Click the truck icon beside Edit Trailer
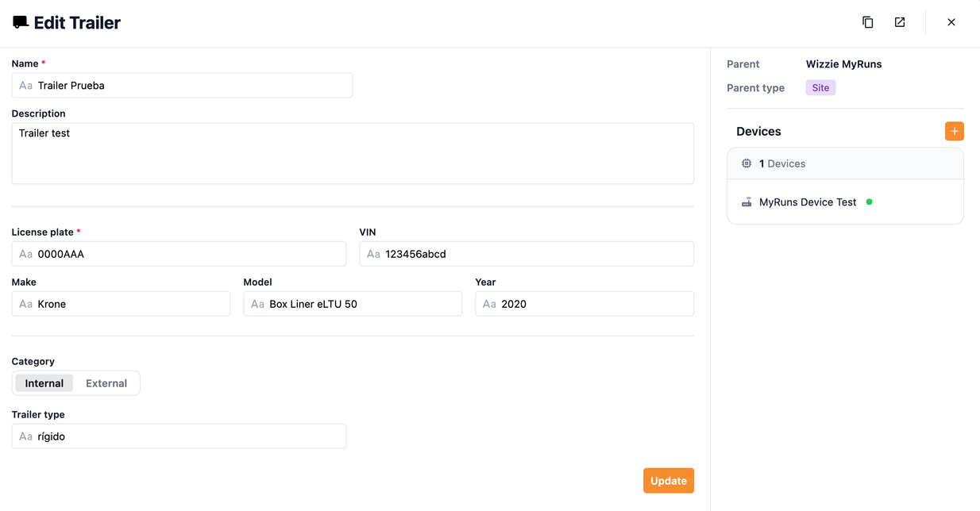This screenshot has width=980, height=511. pos(21,22)
